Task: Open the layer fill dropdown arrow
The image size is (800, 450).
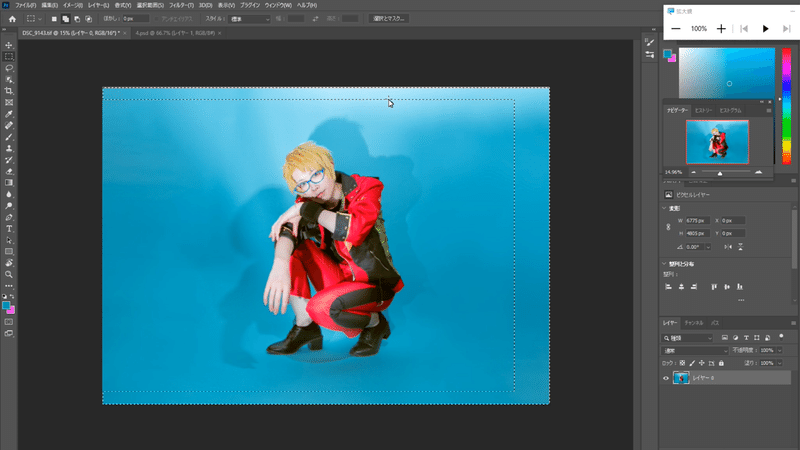Action: (779, 363)
